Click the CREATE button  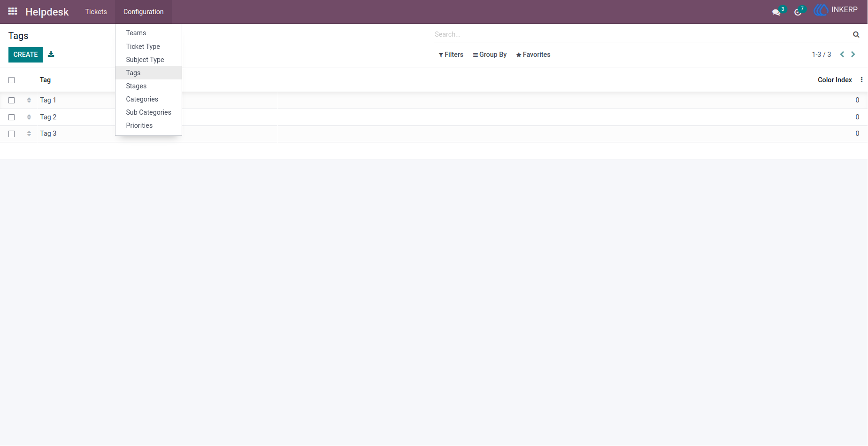(25, 55)
